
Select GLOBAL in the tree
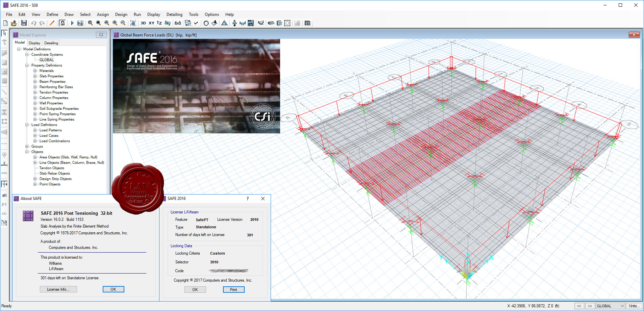[47, 60]
